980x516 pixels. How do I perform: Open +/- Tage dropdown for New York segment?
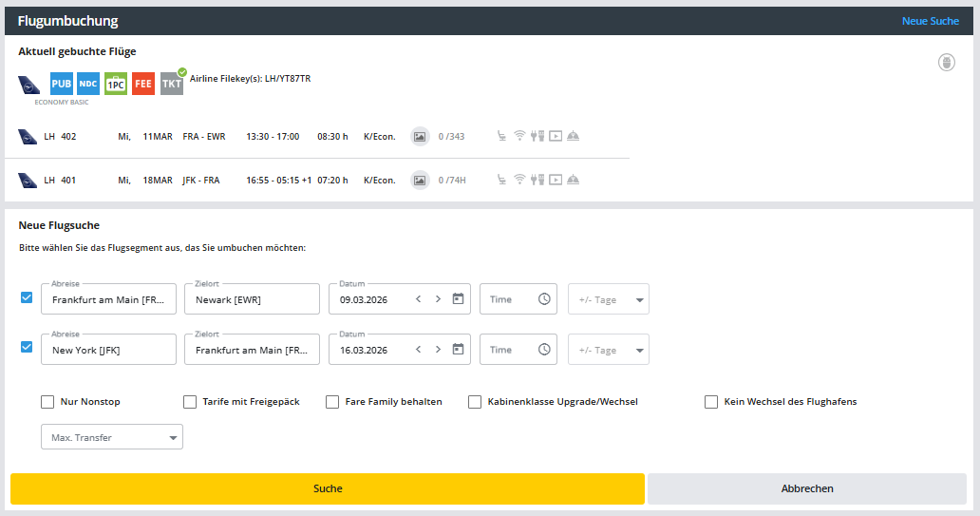pyautogui.click(x=608, y=350)
